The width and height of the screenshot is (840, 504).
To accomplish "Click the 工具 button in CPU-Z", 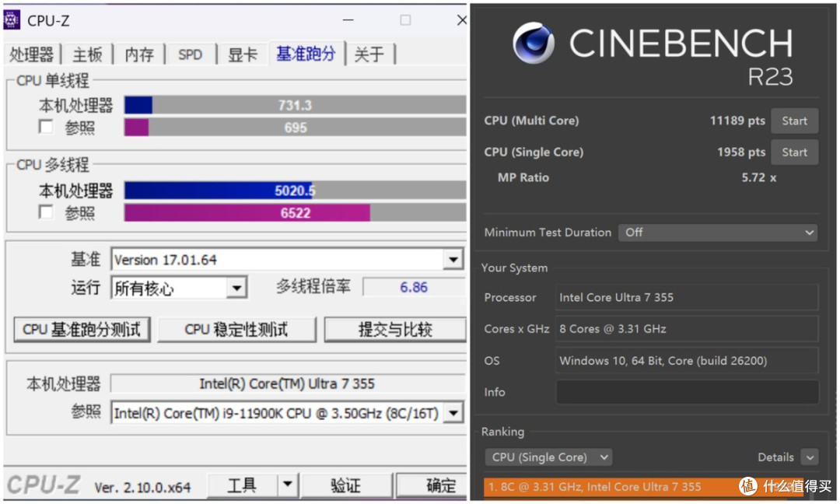I will click(x=242, y=485).
